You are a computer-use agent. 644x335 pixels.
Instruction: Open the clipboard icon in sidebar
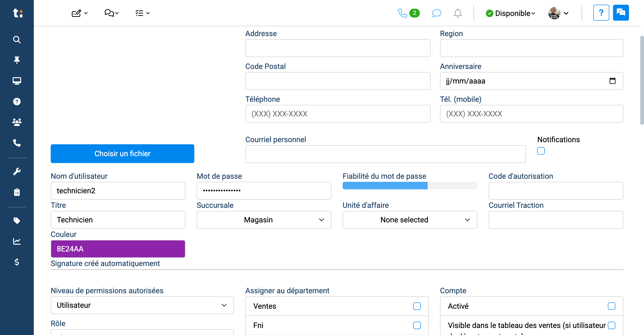(17, 192)
